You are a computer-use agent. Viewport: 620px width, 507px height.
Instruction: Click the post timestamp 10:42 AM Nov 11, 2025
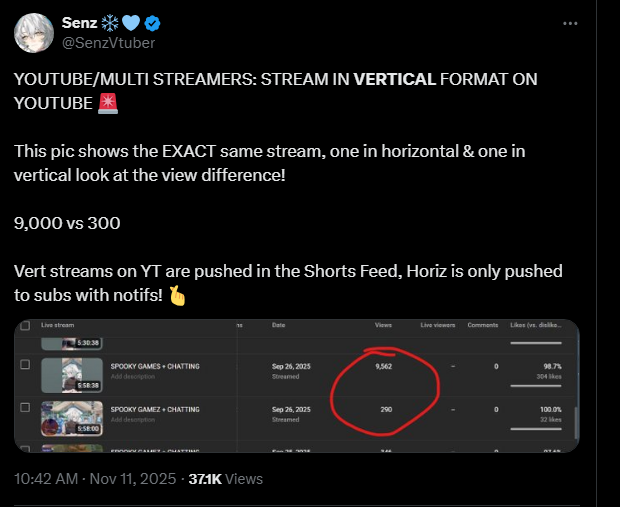(x=95, y=479)
